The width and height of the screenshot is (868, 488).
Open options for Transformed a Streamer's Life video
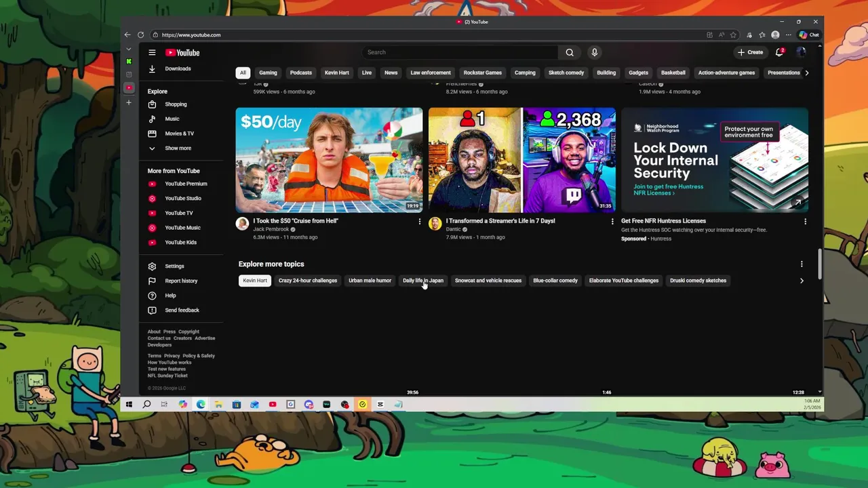612,222
